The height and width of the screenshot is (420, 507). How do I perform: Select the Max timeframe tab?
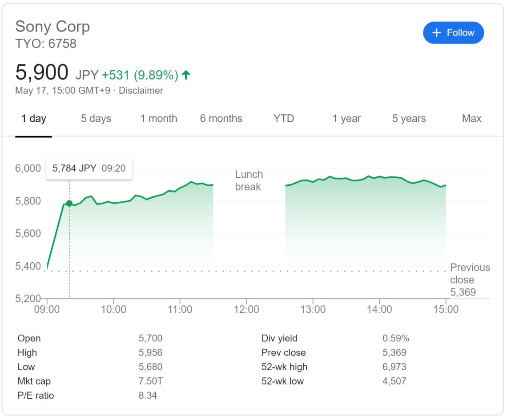[471, 118]
